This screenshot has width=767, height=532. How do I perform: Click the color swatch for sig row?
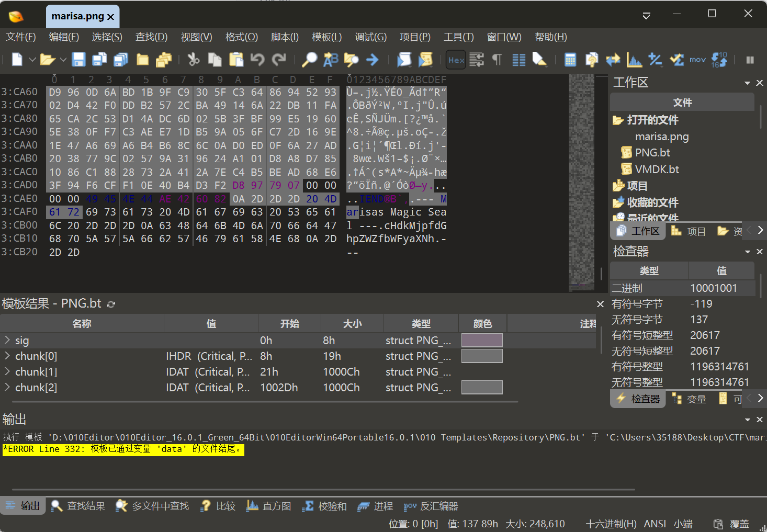click(482, 340)
